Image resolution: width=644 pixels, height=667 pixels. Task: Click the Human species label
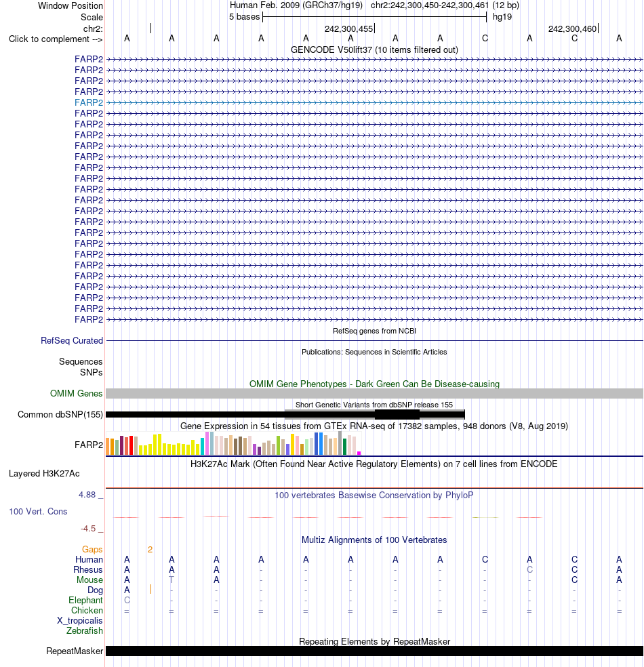coord(89,559)
